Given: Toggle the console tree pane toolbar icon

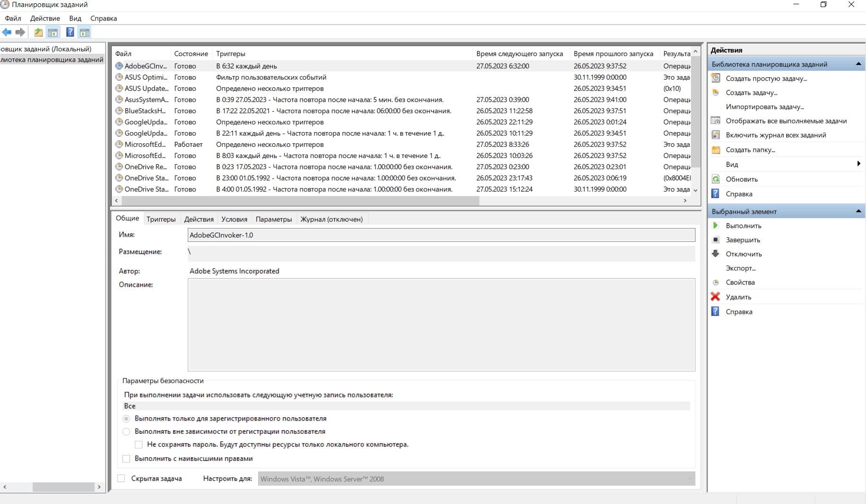Looking at the screenshot, I should [x=53, y=33].
